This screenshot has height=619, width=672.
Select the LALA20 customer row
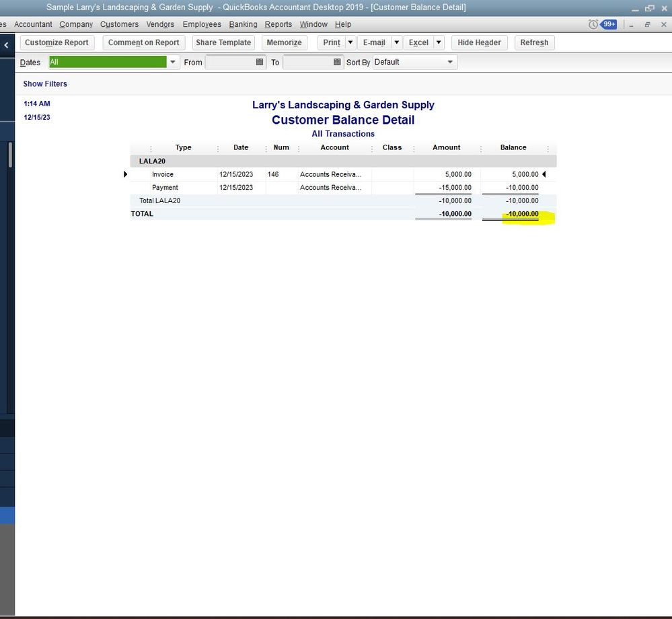[343, 161]
